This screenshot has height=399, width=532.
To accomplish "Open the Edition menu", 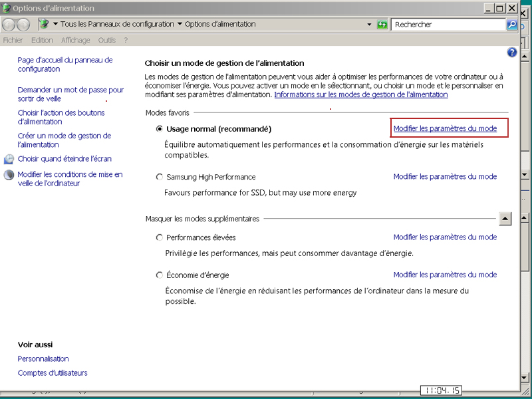I will click(42, 41).
